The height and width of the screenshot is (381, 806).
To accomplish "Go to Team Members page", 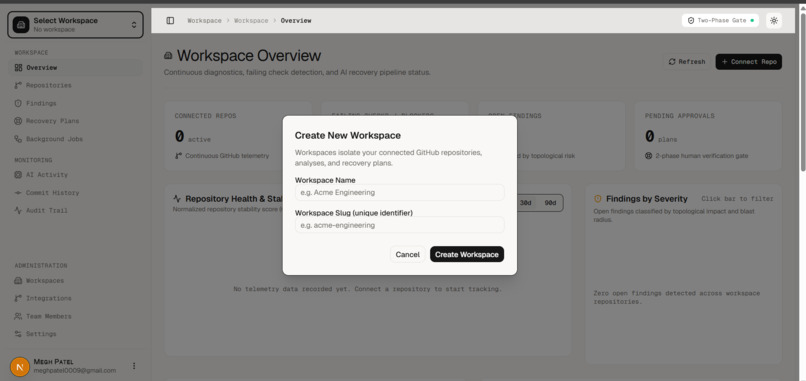I will tap(75, 316).
